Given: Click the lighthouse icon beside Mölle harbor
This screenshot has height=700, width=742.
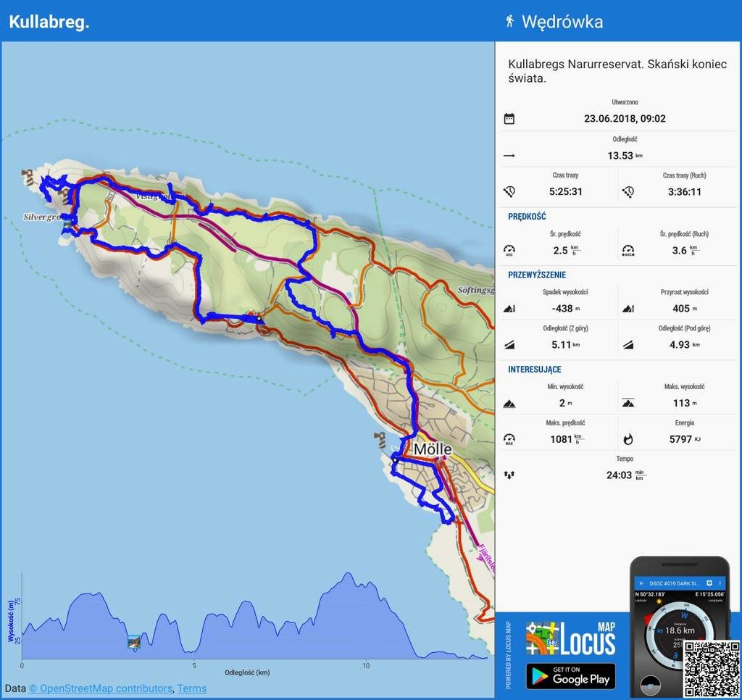Looking at the screenshot, I should tap(380, 440).
